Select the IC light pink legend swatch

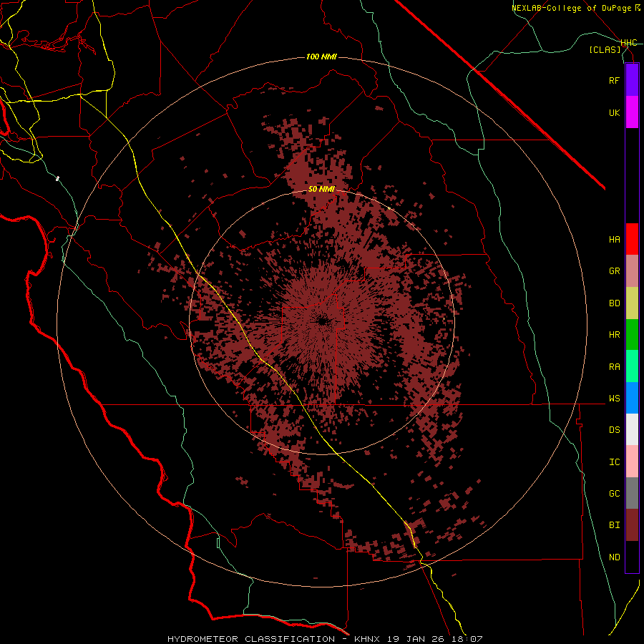tap(632, 462)
